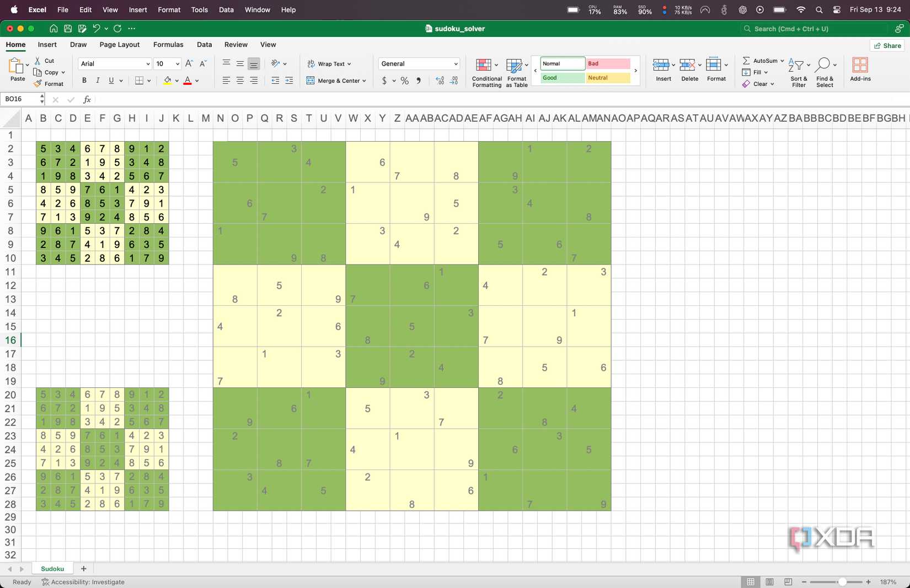The height and width of the screenshot is (588, 910).
Task: Toggle italic formatting
Action: 98,80
